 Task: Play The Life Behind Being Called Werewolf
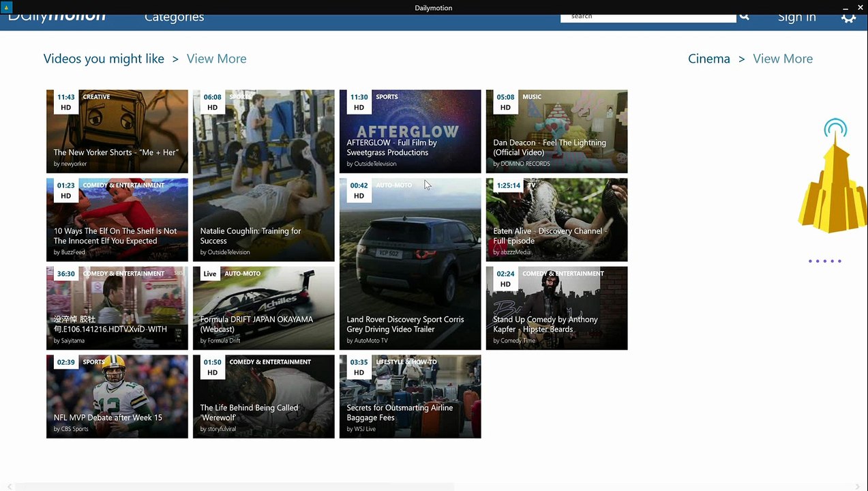pyautogui.click(x=264, y=397)
